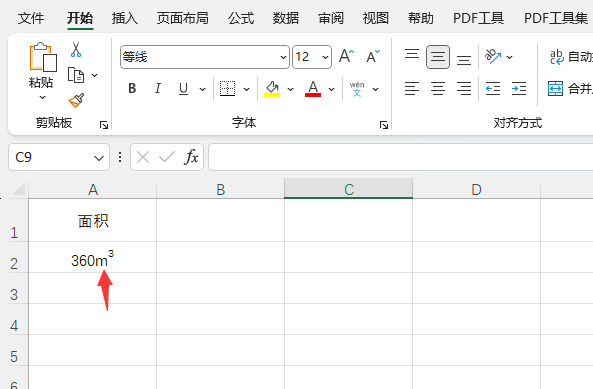Open the 帮助 tab
The image size is (593, 389).
pos(421,18)
